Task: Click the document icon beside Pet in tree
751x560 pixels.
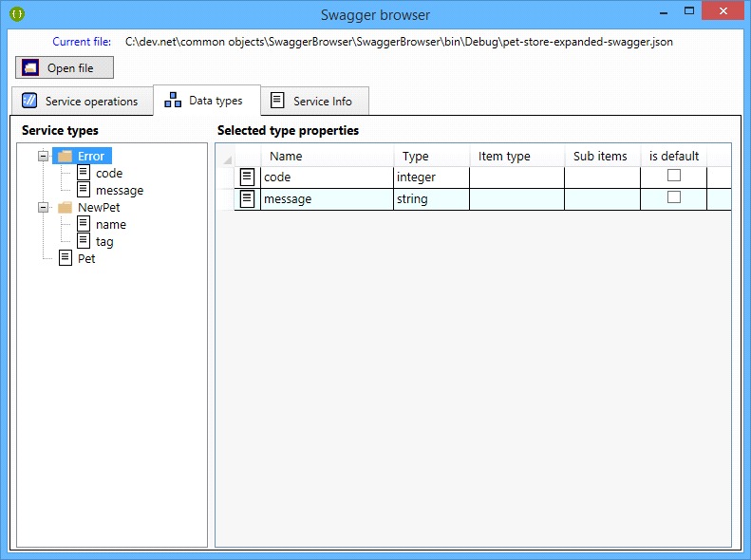Action: 66,258
